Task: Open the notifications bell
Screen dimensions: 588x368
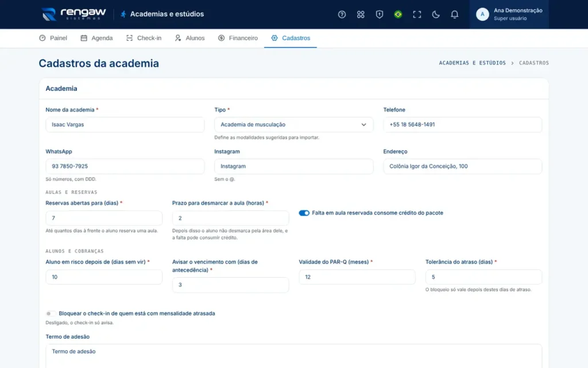Action: (454, 14)
